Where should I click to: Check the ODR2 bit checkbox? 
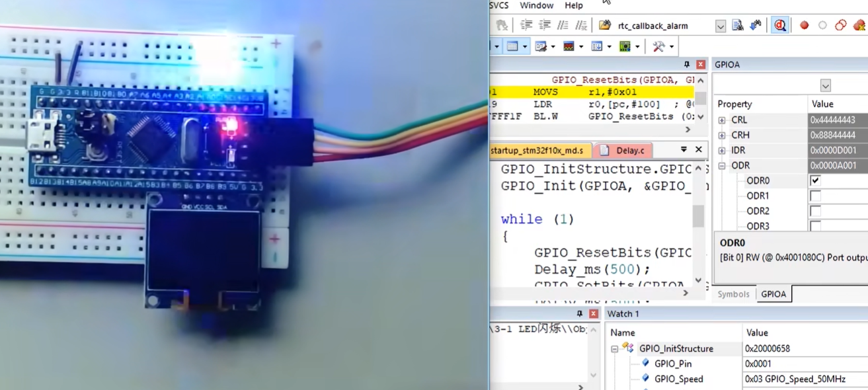(815, 211)
